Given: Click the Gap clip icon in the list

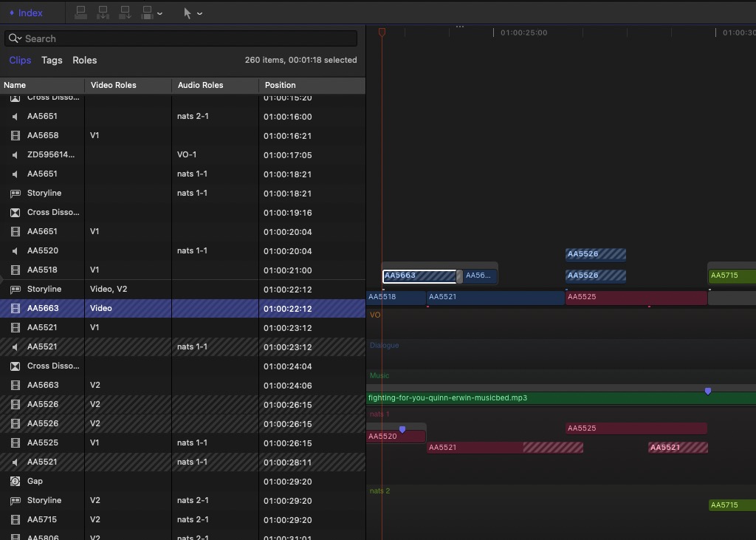Looking at the screenshot, I should tap(13, 481).
